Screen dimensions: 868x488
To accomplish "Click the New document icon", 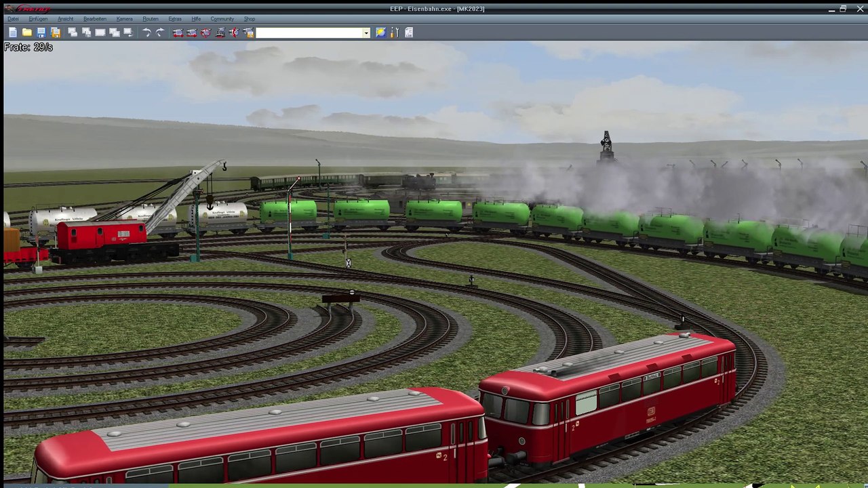I will coord(12,33).
